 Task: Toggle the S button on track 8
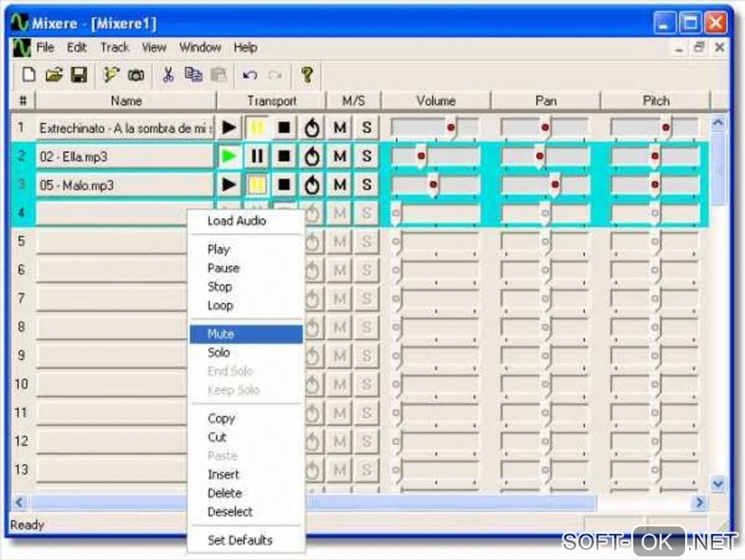coord(367,328)
